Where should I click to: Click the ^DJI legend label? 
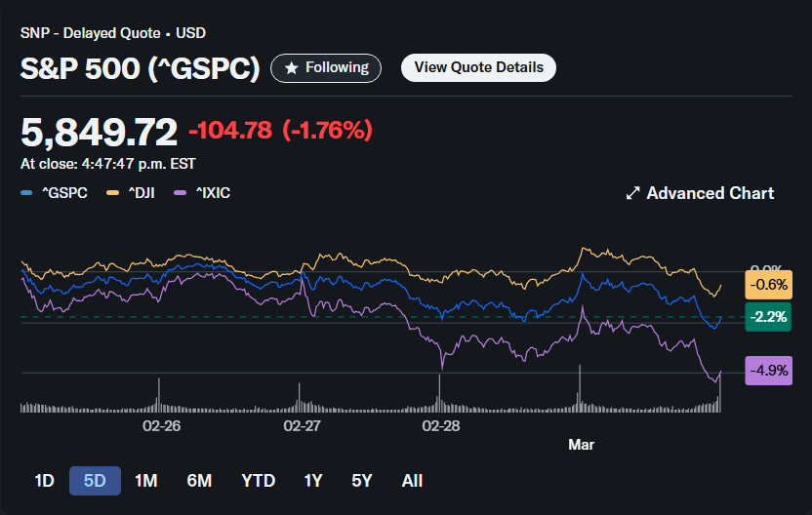[x=142, y=193]
